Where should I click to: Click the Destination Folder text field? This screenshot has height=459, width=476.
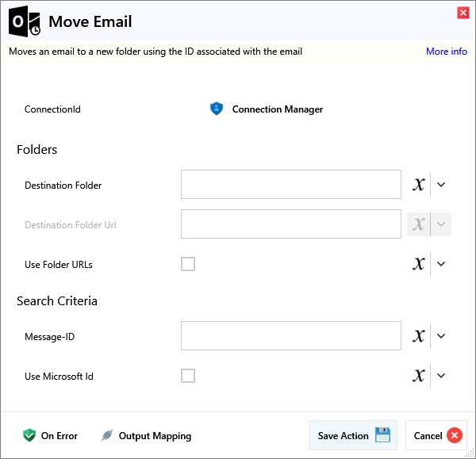pos(290,185)
